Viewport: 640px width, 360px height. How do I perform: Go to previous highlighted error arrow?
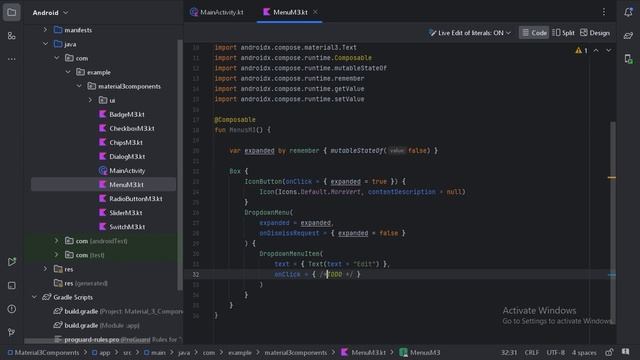(596, 51)
